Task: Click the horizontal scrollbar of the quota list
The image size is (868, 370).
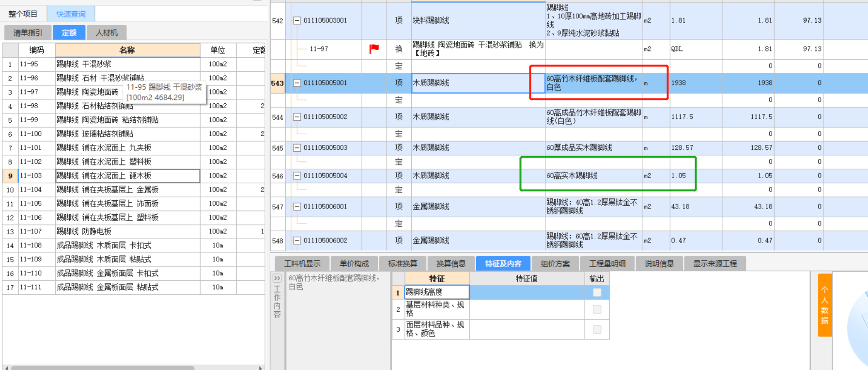Action: [x=103, y=368]
